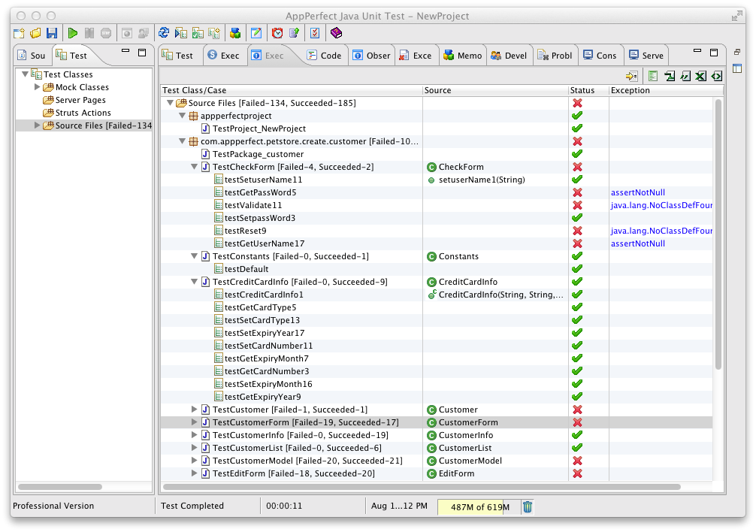Screen dimensions: 756x532
Task: Click the blue Refresh arrows icon
Action: pos(164,33)
